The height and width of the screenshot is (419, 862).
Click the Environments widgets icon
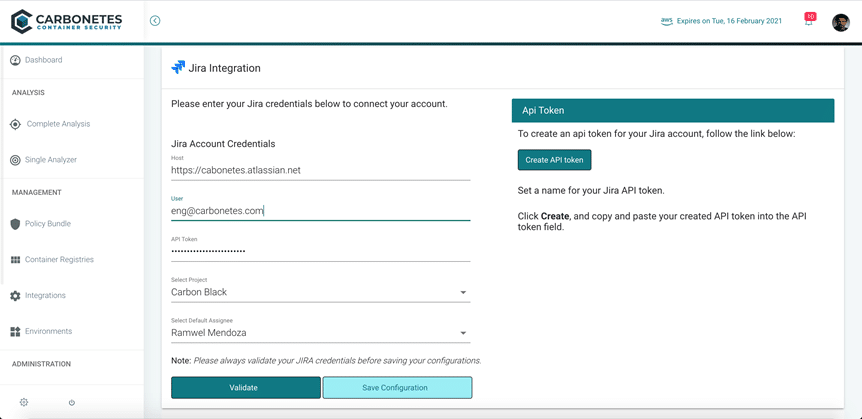(15, 332)
